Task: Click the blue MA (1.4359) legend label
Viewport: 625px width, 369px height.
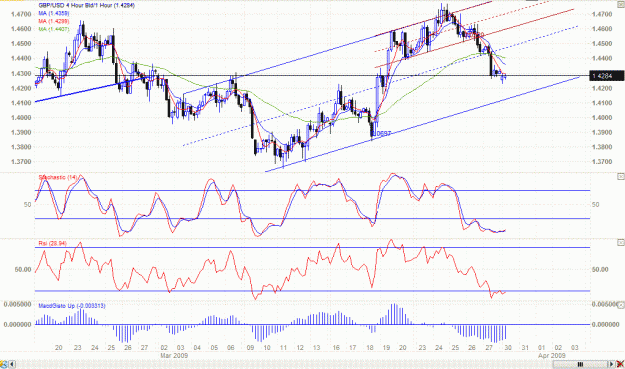Action: (54, 14)
